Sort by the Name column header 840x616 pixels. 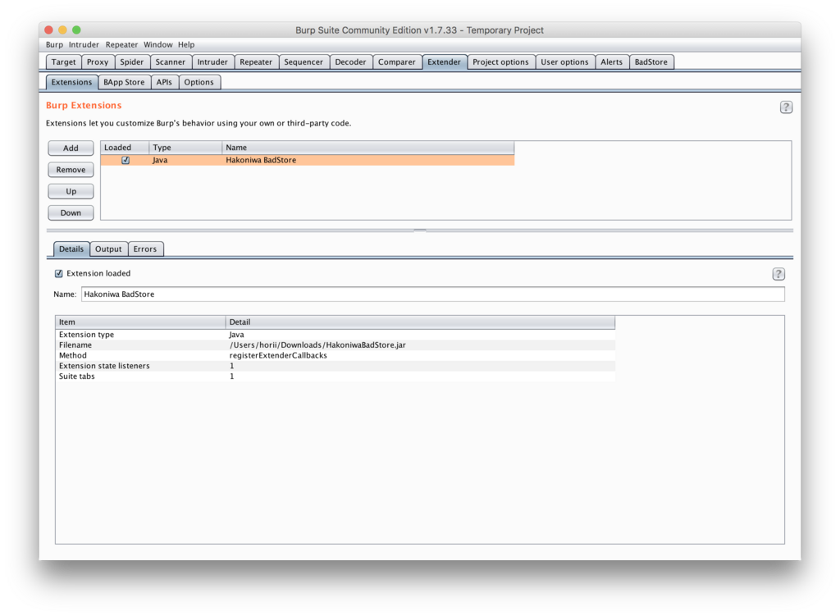tap(368, 148)
